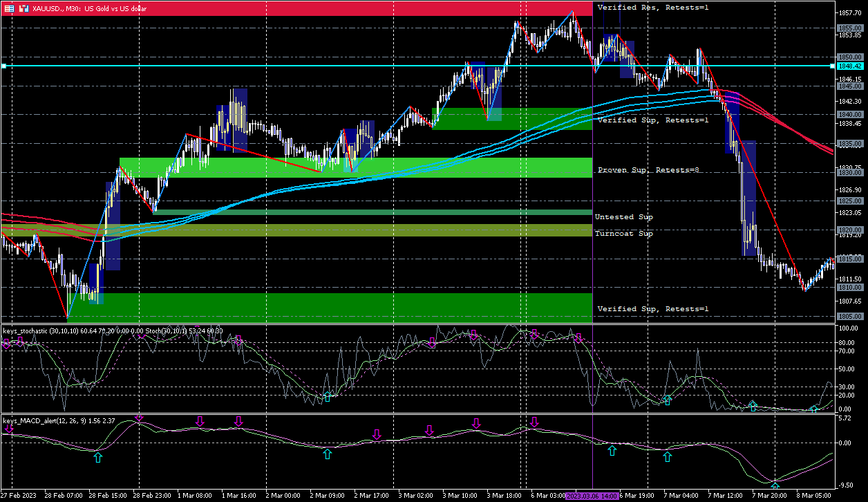The width and height of the screenshot is (868, 502).
Task: Select the 'Untested Sup' label
Action: point(624,217)
